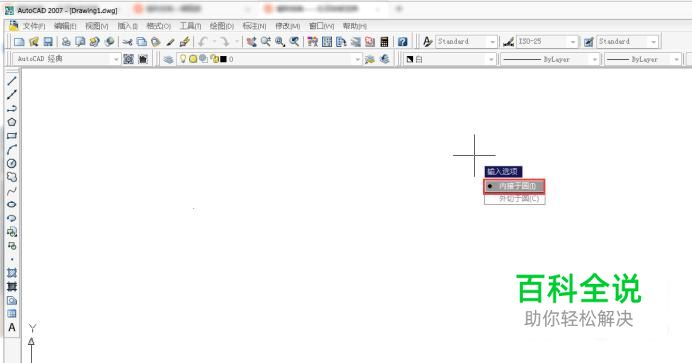The width and height of the screenshot is (692, 363).
Task: Select the Hatch tool
Action: coord(12,273)
